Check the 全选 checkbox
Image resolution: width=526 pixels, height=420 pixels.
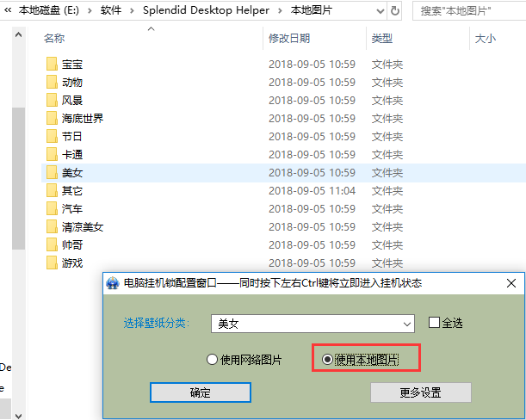(434, 323)
